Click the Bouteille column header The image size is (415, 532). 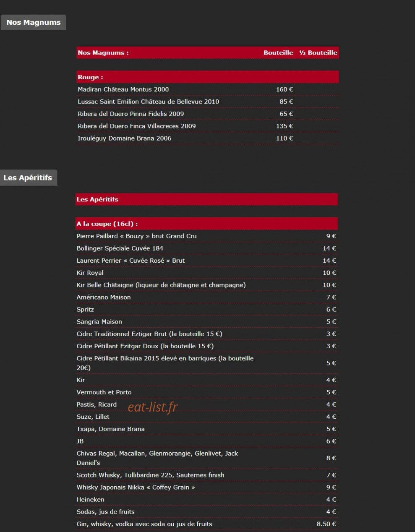(x=278, y=52)
